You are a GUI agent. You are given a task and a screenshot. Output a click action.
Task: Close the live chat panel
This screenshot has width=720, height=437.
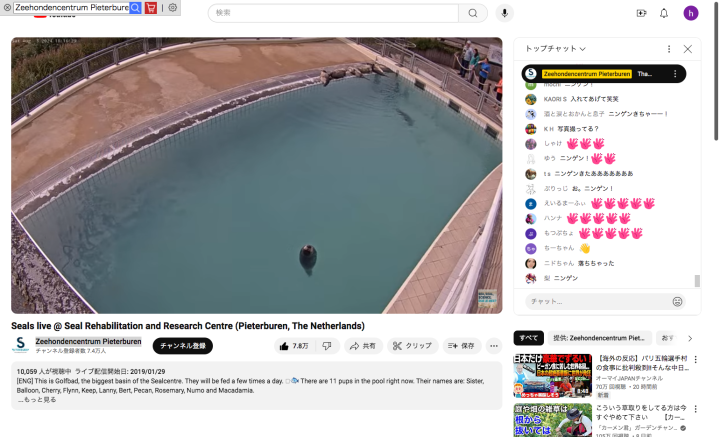688,48
